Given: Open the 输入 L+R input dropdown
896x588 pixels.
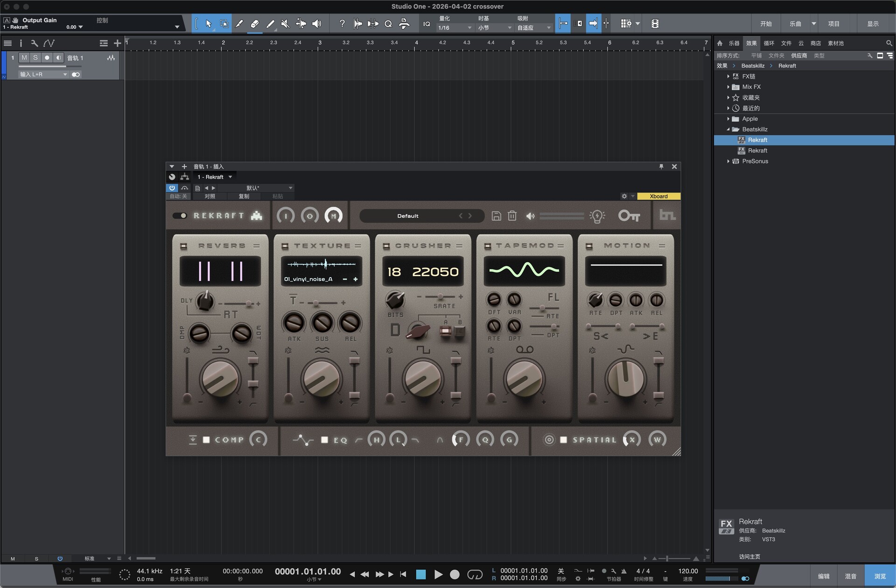Looking at the screenshot, I should tap(43, 74).
